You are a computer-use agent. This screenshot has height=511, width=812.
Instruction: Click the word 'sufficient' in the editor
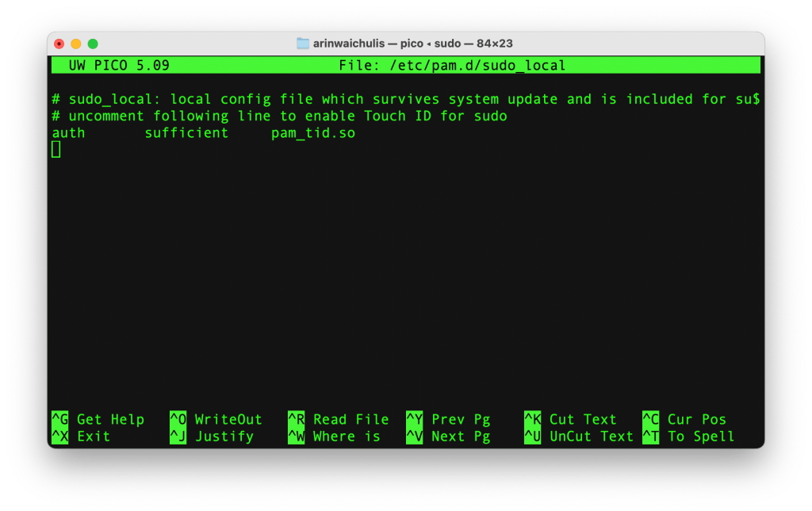tap(186, 133)
